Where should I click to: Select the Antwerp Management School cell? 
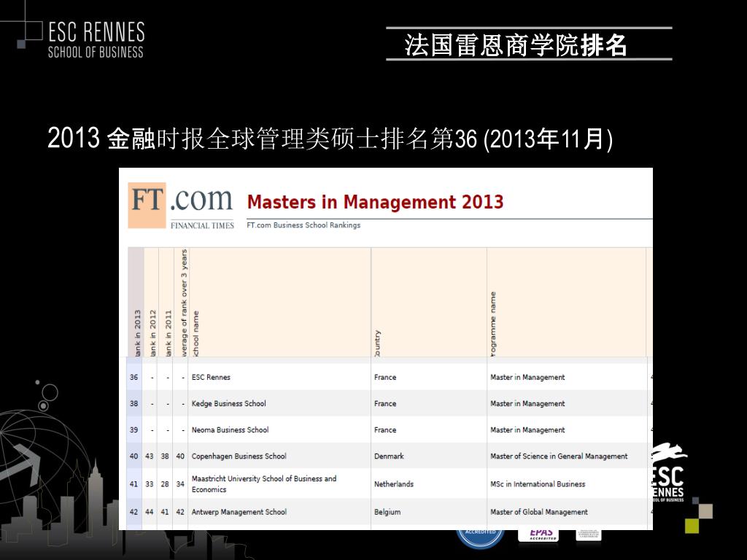pyautogui.click(x=239, y=512)
